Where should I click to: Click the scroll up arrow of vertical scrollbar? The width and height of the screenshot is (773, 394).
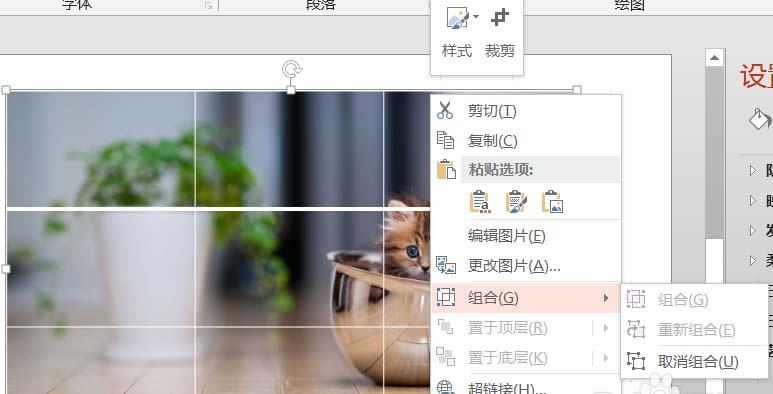click(714, 58)
